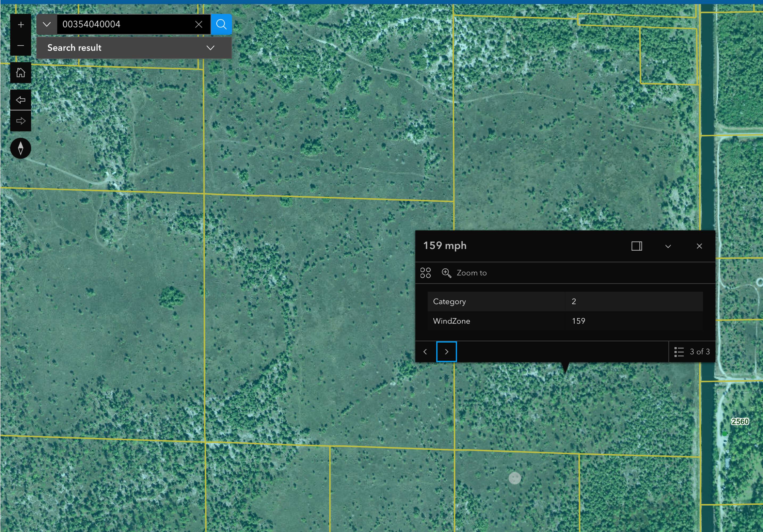Screen dimensions: 763x532
Task: Close the 159 mph popup
Action: pos(699,246)
